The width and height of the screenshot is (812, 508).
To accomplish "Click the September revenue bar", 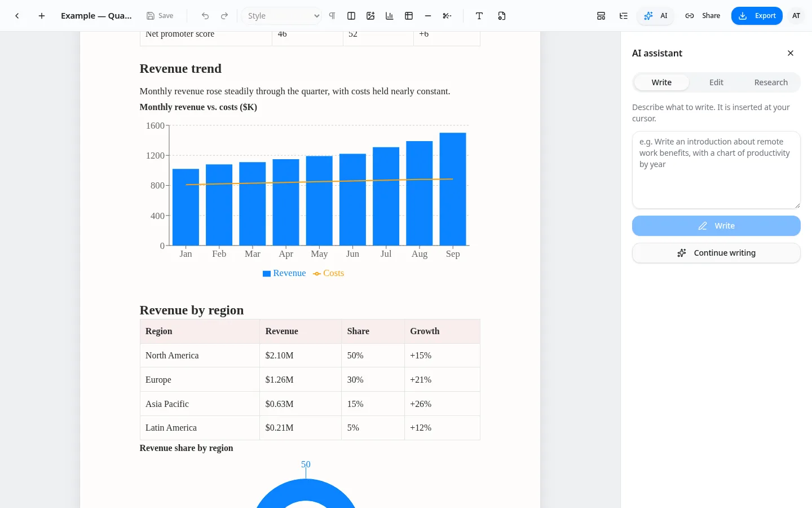I will (453, 189).
